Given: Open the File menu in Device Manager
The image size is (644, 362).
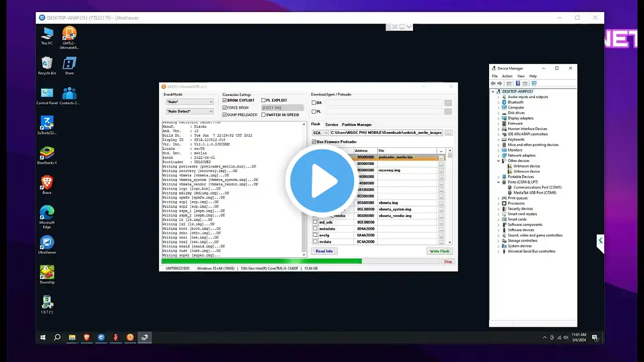Looking at the screenshot, I should pyautogui.click(x=495, y=76).
